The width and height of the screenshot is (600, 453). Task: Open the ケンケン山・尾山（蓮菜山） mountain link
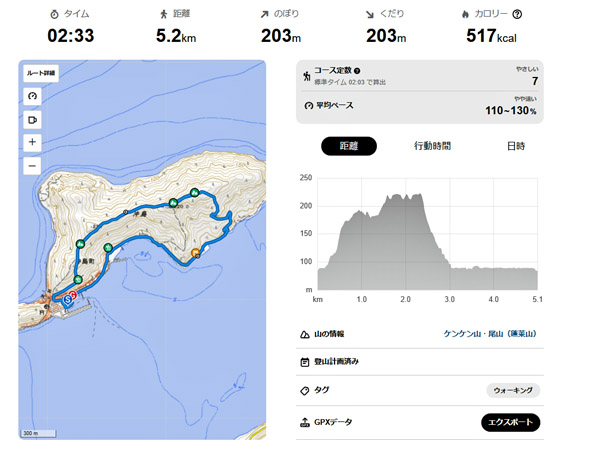coord(491,334)
